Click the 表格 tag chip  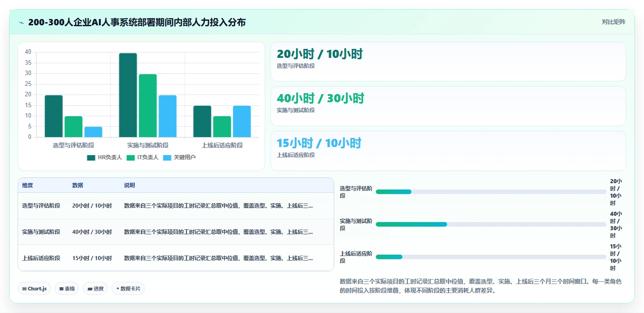[67, 289]
